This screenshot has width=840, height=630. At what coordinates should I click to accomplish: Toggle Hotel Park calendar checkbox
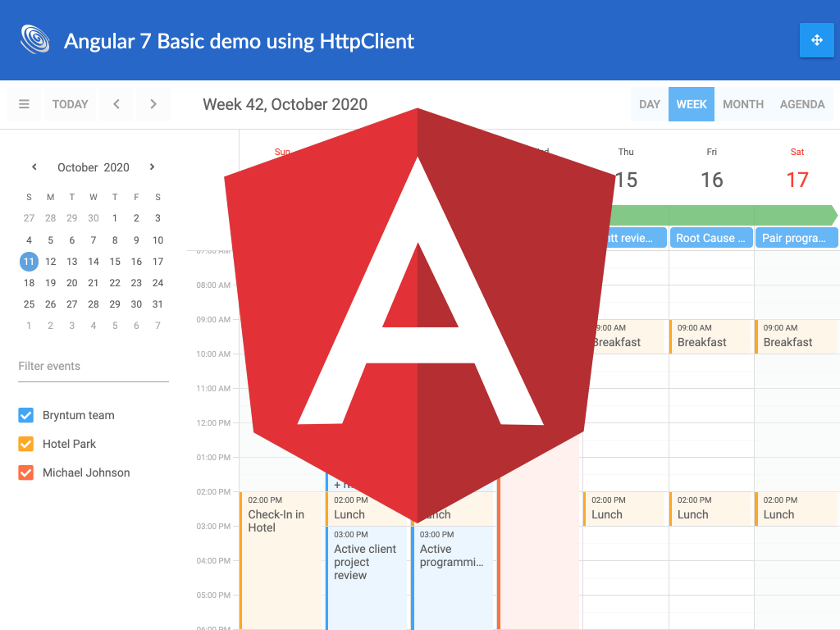(x=25, y=444)
